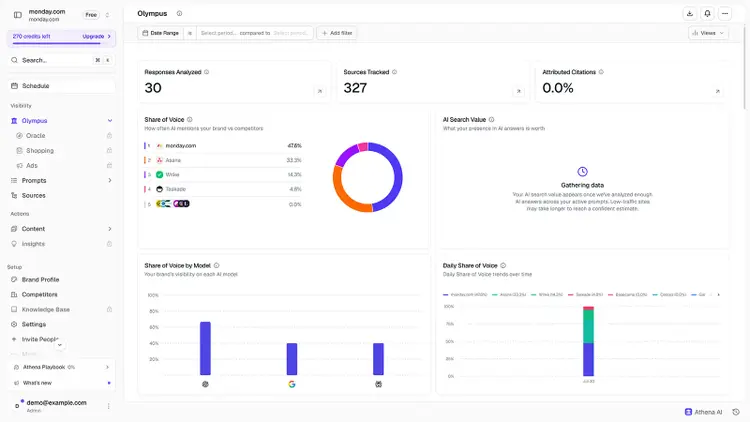Screen dimensions: 750x422
Task: Expand the Content chevron
Action: (x=110, y=229)
